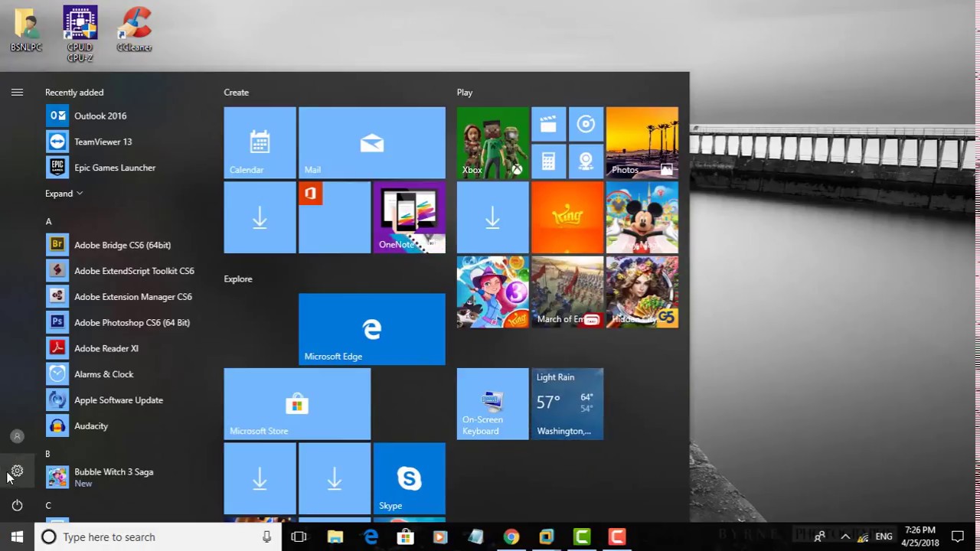Image resolution: width=980 pixels, height=551 pixels.
Task: Open the Microsoft Edge tile
Action: click(x=372, y=329)
